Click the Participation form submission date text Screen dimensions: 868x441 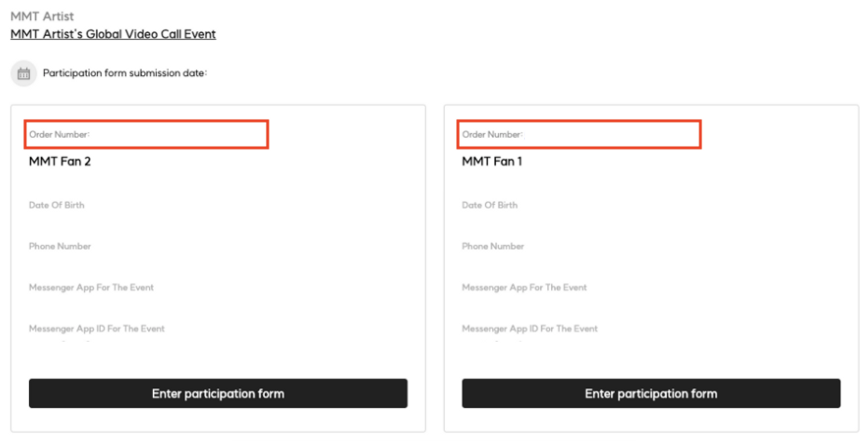click(125, 73)
